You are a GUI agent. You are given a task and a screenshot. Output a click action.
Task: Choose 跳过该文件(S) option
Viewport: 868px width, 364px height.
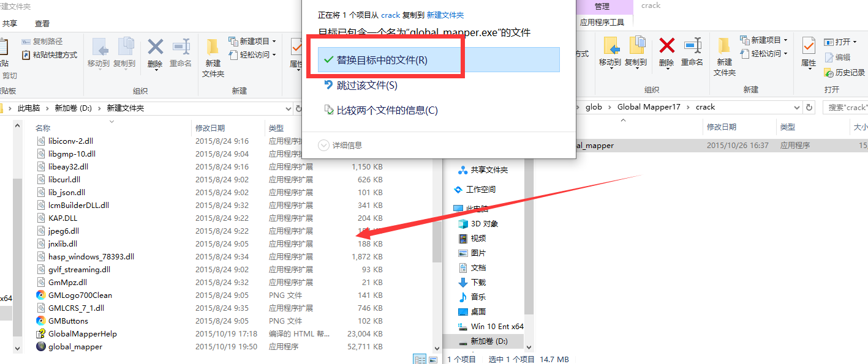click(x=366, y=86)
